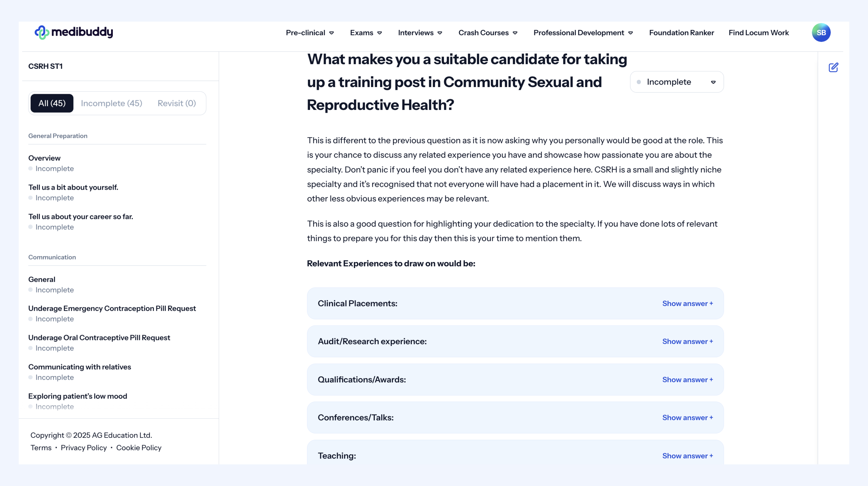Click the Professional Development arrow icon

coord(630,33)
